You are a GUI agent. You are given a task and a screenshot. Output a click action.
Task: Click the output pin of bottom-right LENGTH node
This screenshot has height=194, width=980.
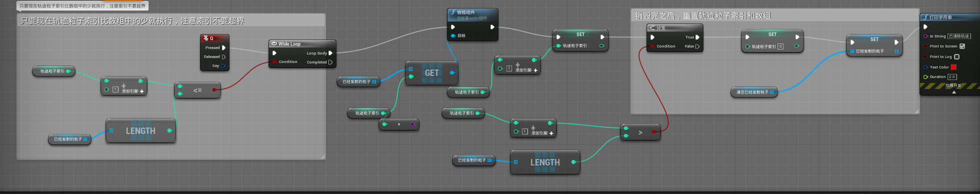(x=573, y=162)
